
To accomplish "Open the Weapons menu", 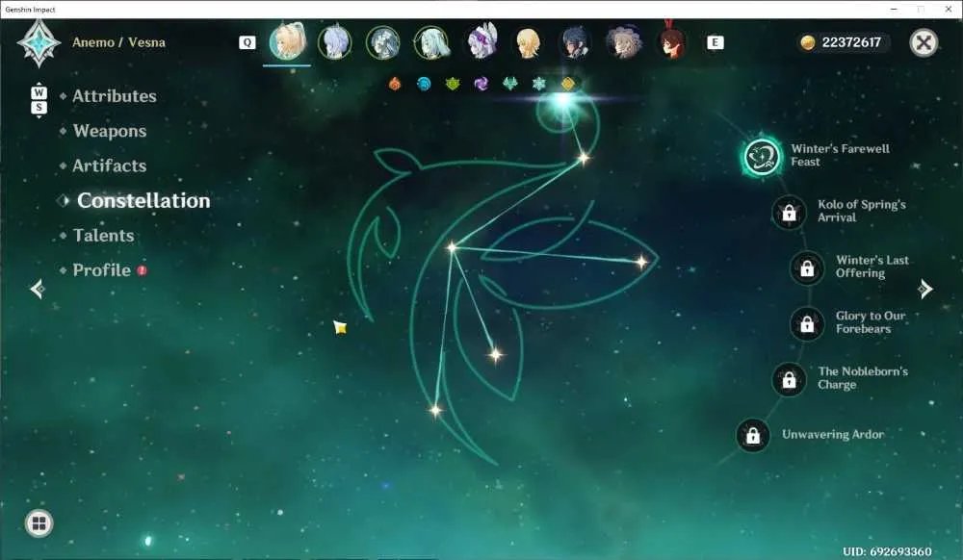I will [x=110, y=131].
